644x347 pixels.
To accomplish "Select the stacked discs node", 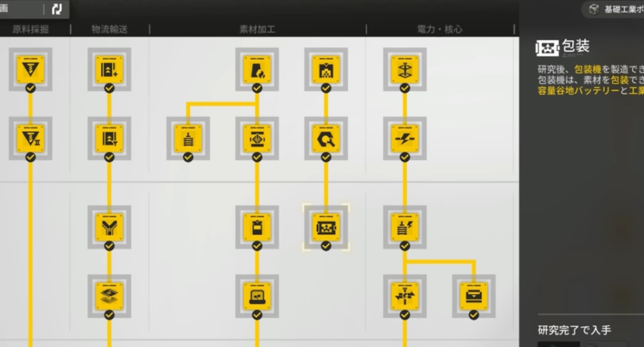I will [188, 138].
